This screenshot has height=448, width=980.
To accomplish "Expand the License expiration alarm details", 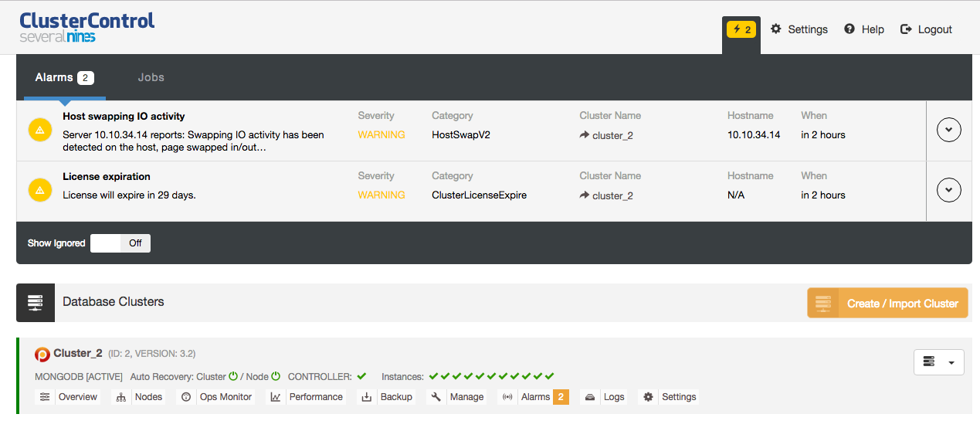I will tap(949, 190).
